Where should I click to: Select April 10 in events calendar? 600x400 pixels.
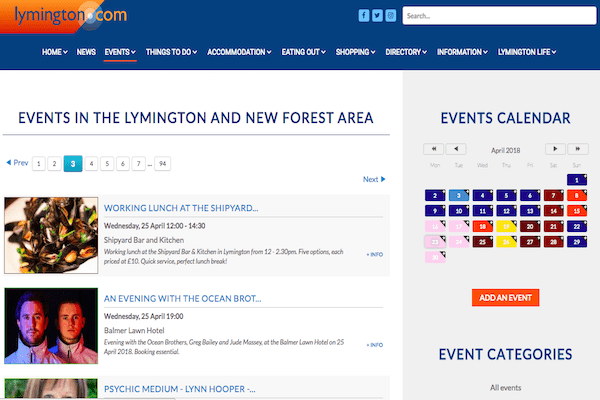click(x=459, y=211)
